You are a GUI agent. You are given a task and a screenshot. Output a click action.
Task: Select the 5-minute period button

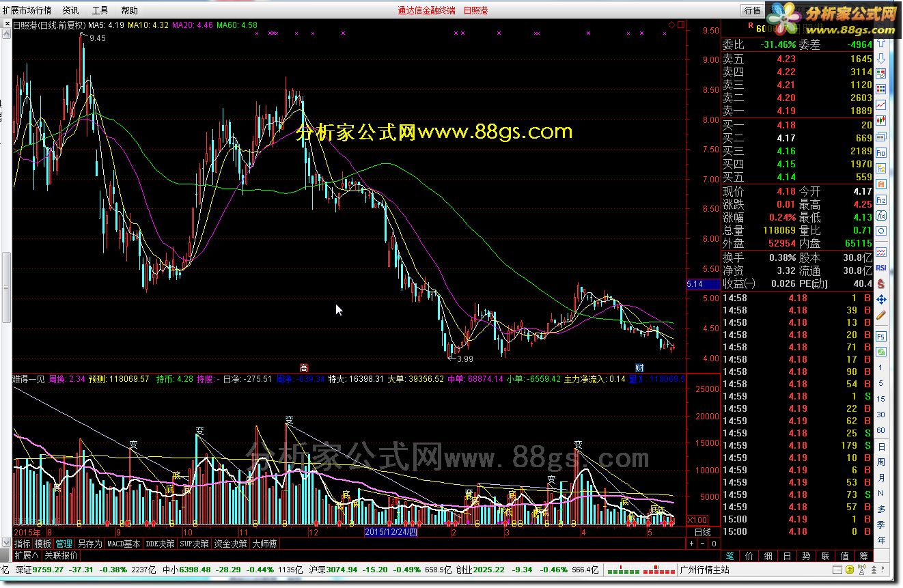[x=881, y=384]
